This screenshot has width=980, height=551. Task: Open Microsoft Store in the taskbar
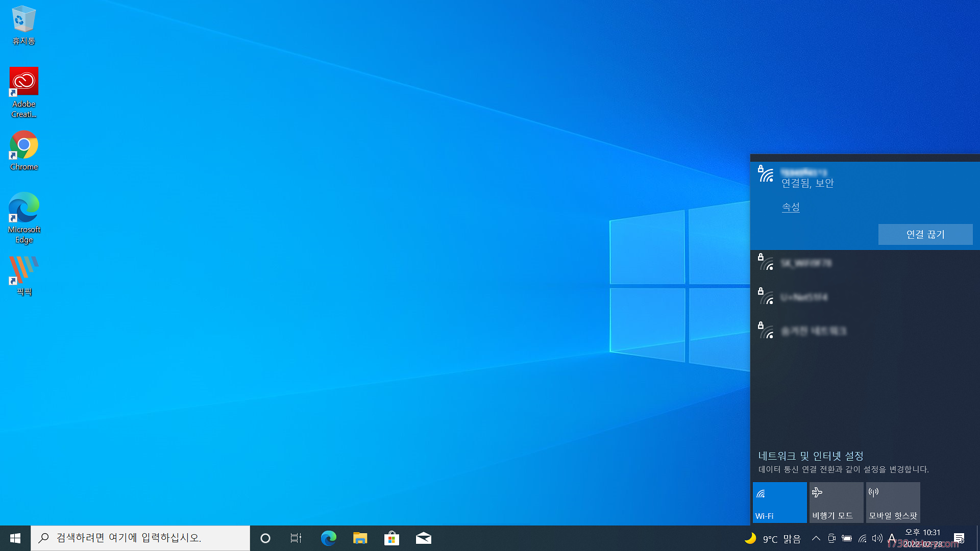[391, 538]
